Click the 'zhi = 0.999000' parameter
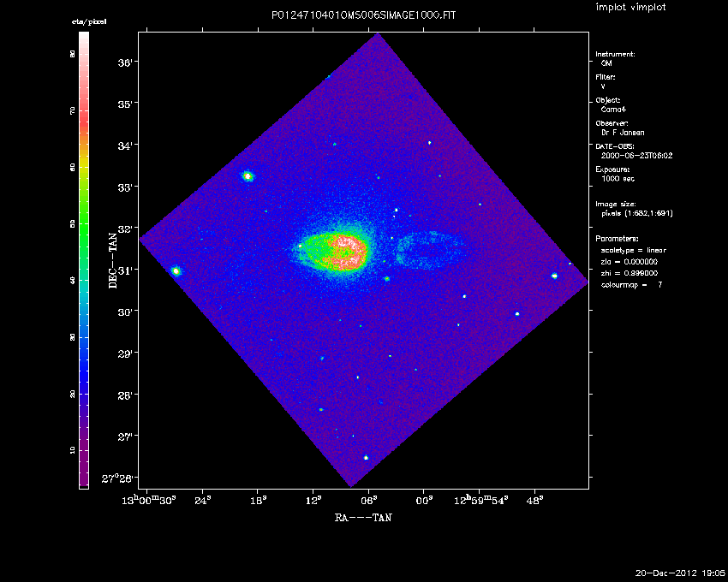Viewport: 728px width, 582px height. tap(630, 273)
